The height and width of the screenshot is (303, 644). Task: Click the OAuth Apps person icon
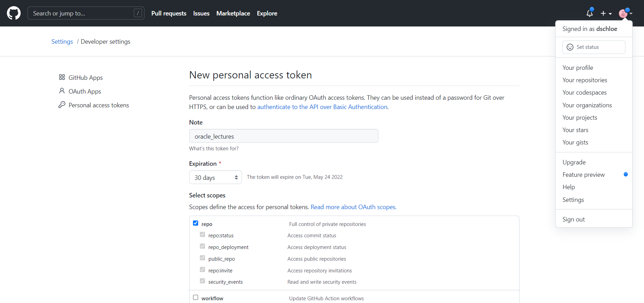pos(62,91)
